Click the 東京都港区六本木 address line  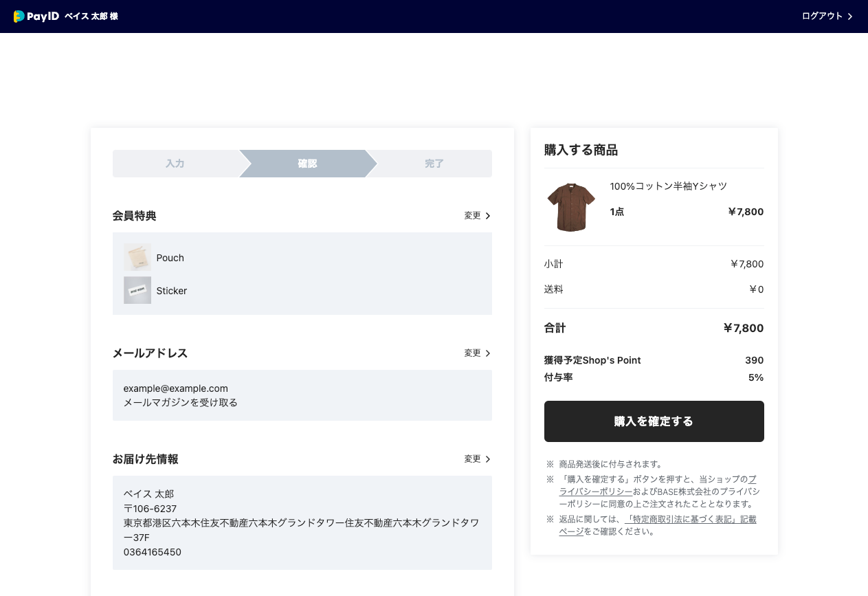(x=302, y=530)
